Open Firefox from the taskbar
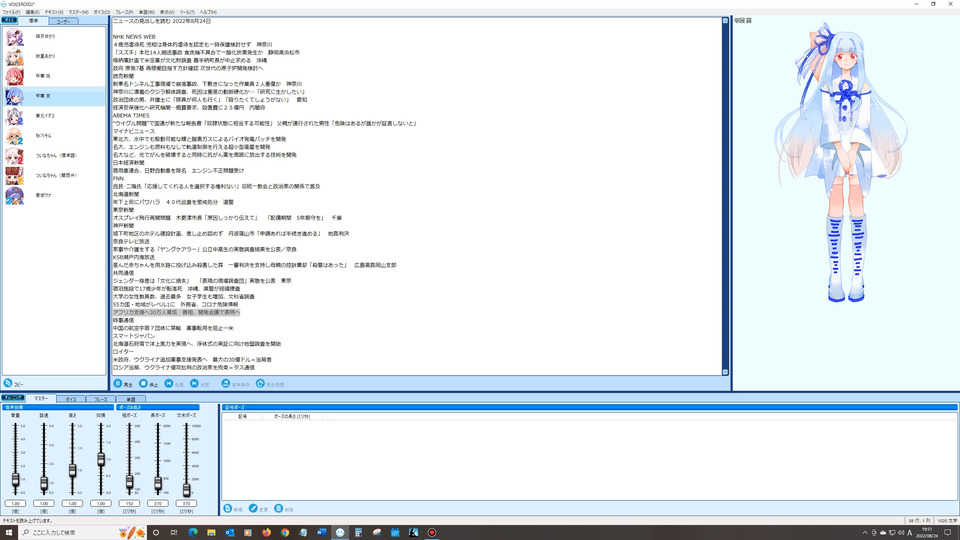This screenshot has width=960, height=540. coord(266,533)
